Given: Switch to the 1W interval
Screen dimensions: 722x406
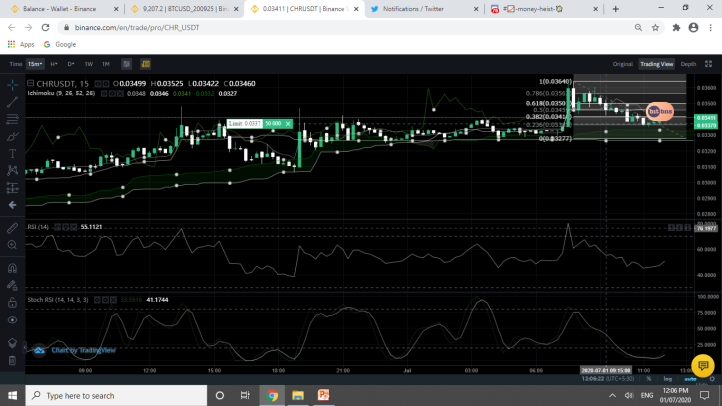Looking at the screenshot, I should pos(88,64).
